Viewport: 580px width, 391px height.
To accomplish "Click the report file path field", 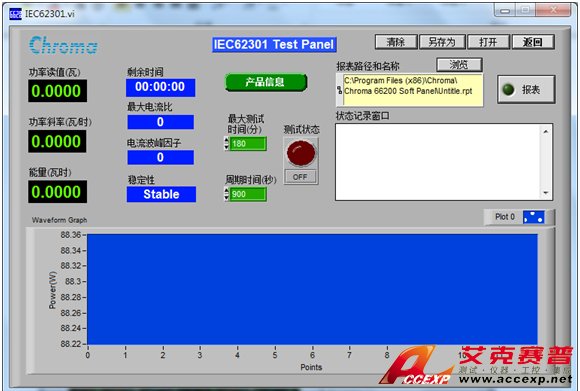I will pos(413,90).
